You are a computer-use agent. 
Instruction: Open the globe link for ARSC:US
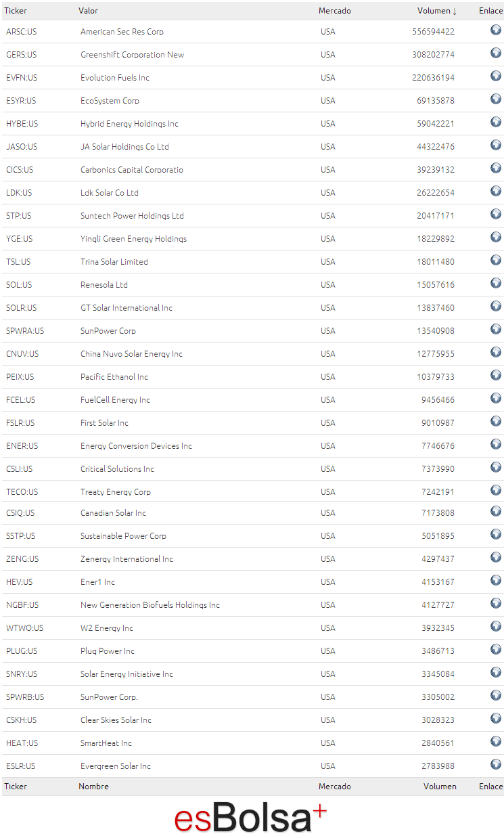tap(496, 30)
